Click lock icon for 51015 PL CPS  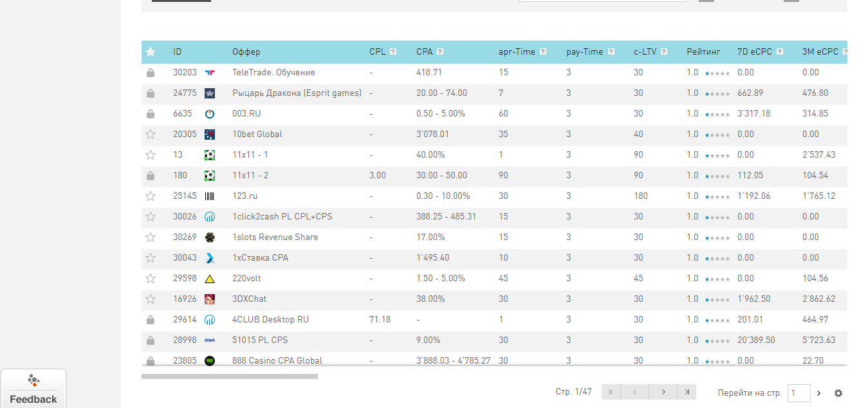[151, 340]
